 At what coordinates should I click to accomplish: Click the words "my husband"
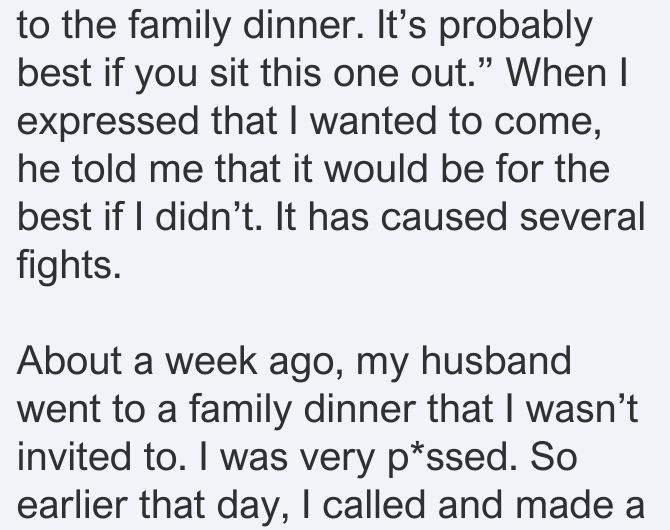click(464, 362)
